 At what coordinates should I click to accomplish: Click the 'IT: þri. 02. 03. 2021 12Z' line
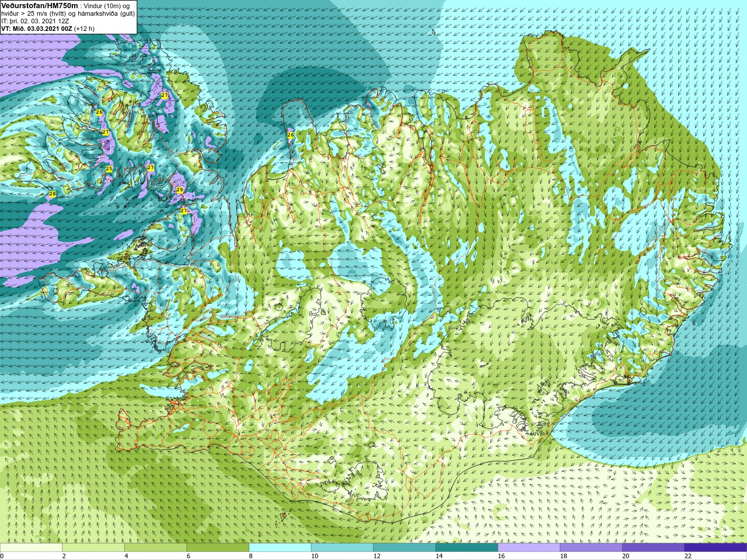[x=35, y=21]
